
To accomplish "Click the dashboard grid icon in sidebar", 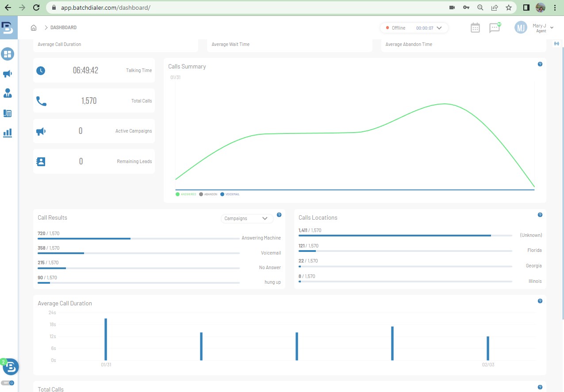I will click(x=8, y=54).
